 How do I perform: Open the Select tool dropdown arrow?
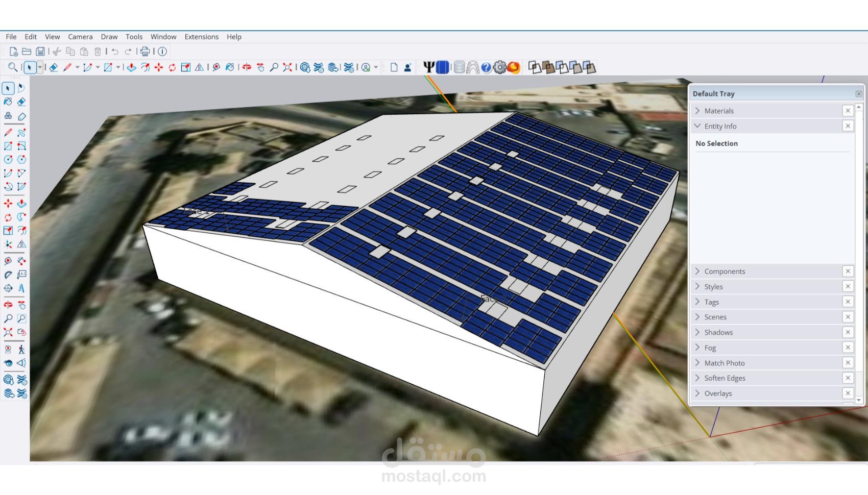click(x=40, y=67)
